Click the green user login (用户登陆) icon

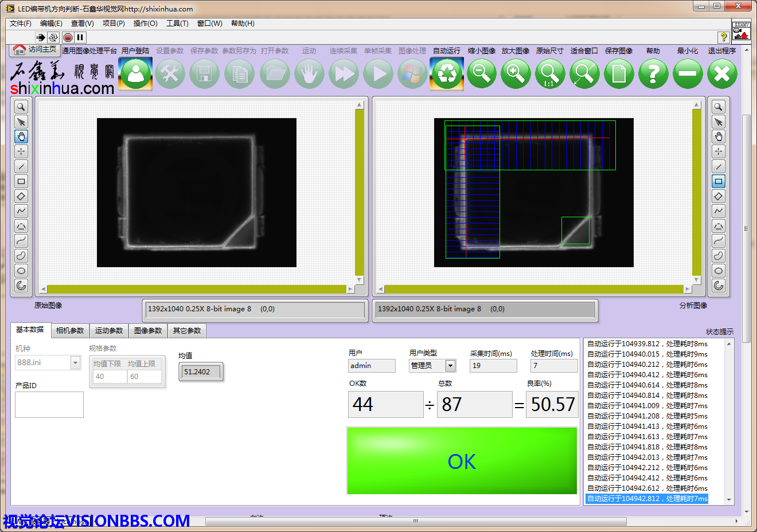click(x=136, y=74)
